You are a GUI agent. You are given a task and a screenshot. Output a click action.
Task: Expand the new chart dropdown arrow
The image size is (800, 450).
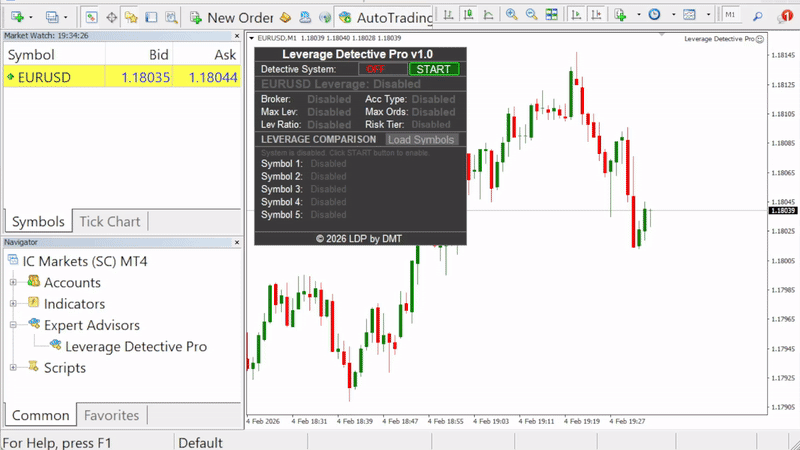coord(31,17)
